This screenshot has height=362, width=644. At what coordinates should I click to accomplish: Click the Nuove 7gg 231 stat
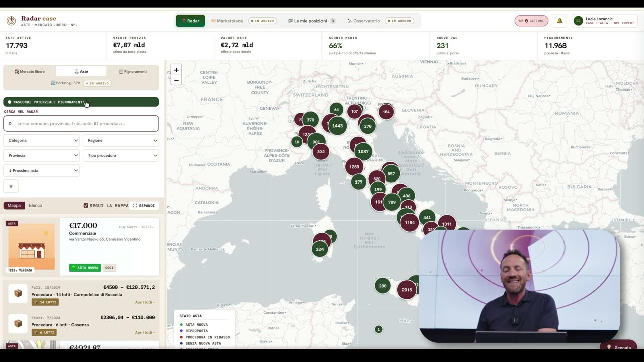[x=484, y=46]
